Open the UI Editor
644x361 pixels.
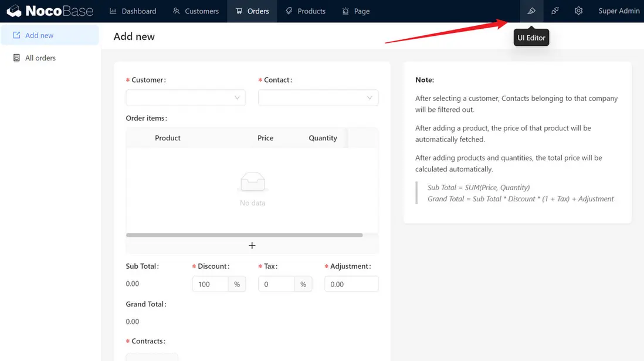tap(531, 11)
